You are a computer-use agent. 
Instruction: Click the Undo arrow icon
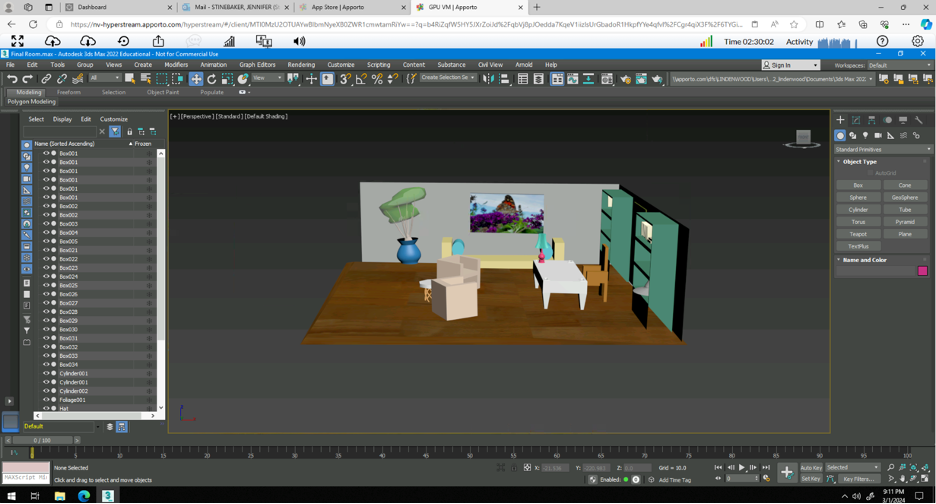click(12, 79)
